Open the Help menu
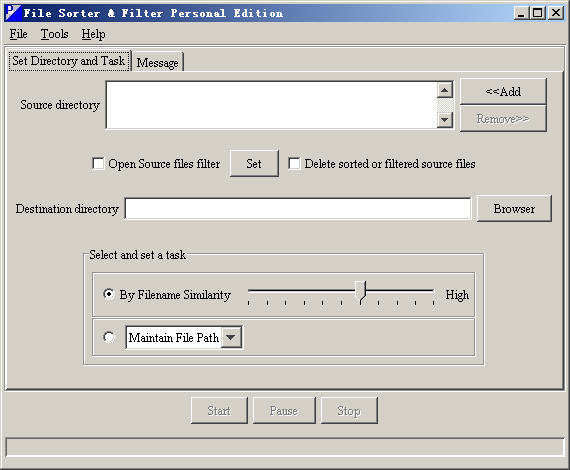This screenshot has width=570, height=470. [x=93, y=34]
